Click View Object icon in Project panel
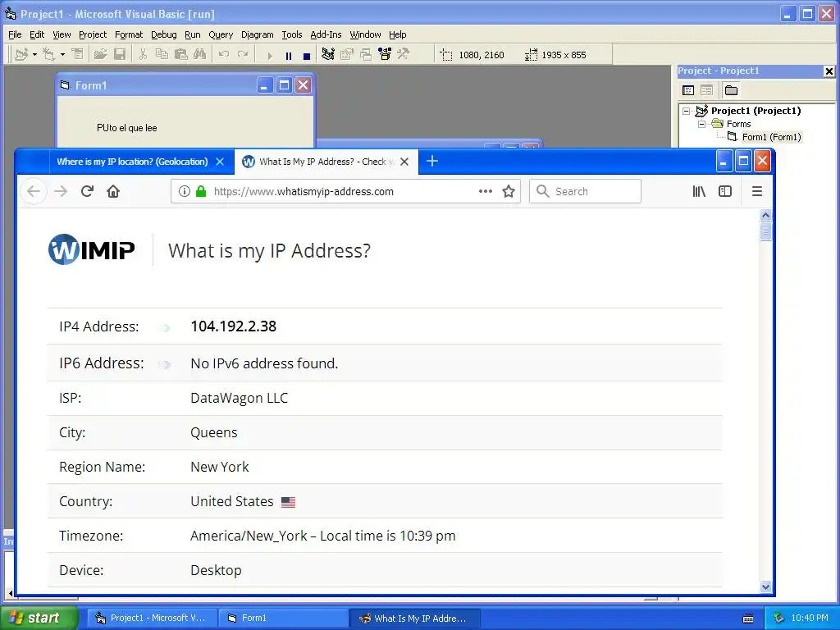Screen dimensions: 840x630 click(706, 90)
